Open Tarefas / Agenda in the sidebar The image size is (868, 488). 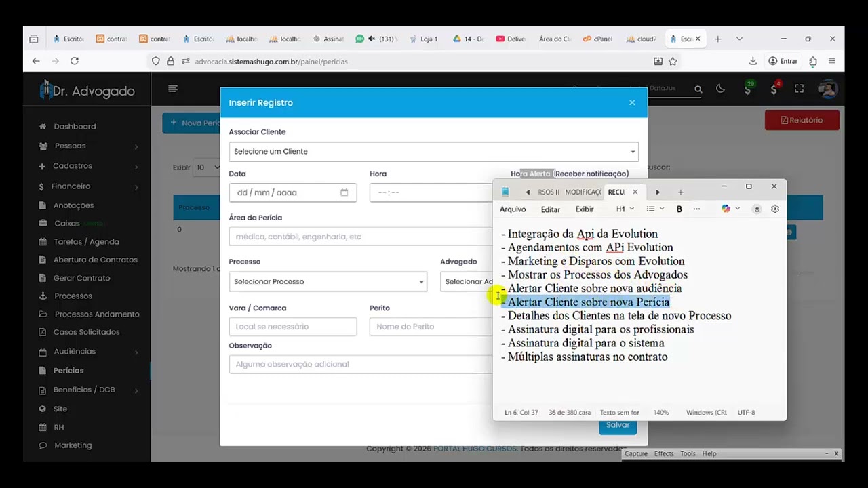[86, 242]
